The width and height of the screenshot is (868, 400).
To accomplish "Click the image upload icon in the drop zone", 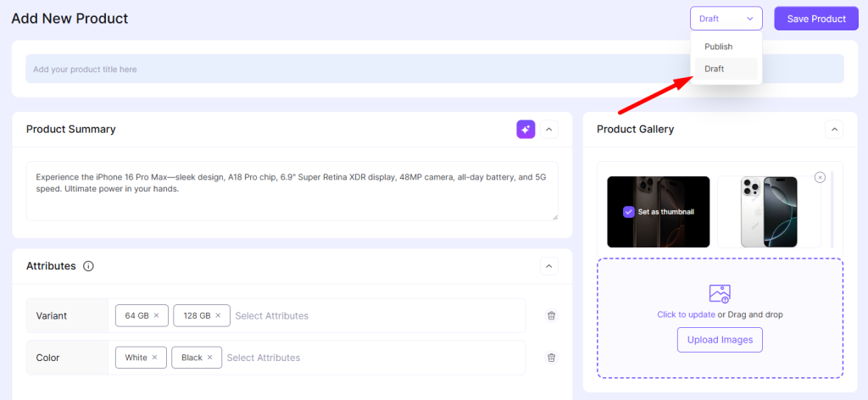I will coord(720,294).
